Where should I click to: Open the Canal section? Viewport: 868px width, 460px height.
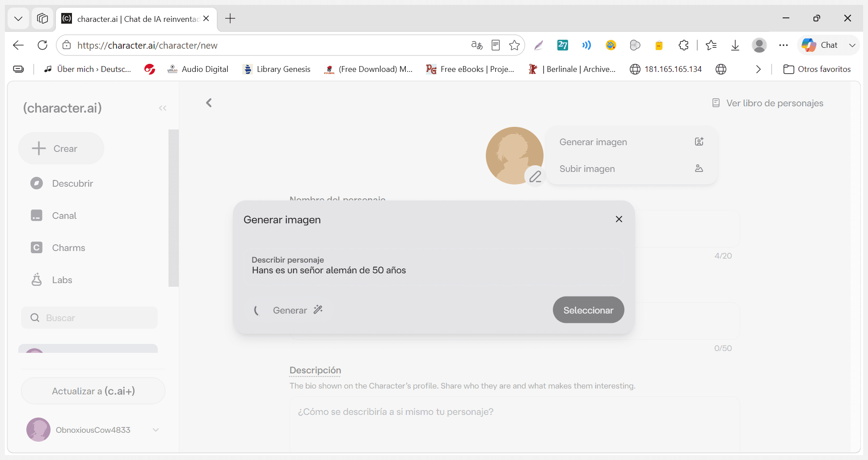click(54, 216)
